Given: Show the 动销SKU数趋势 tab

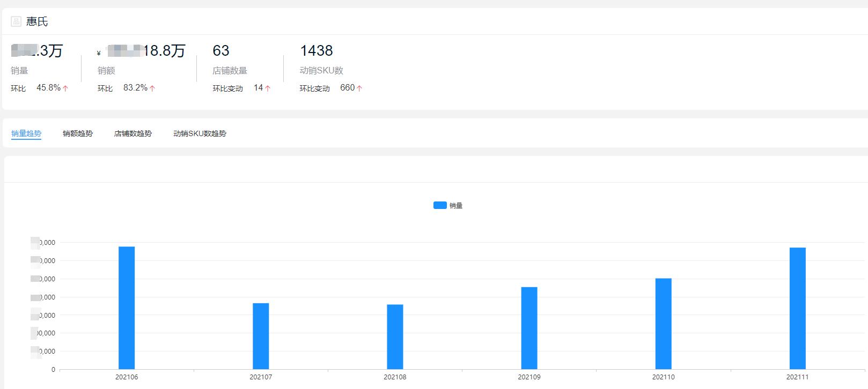Looking at the screenshot, I should pyautogui.click(x=200, y=133).
